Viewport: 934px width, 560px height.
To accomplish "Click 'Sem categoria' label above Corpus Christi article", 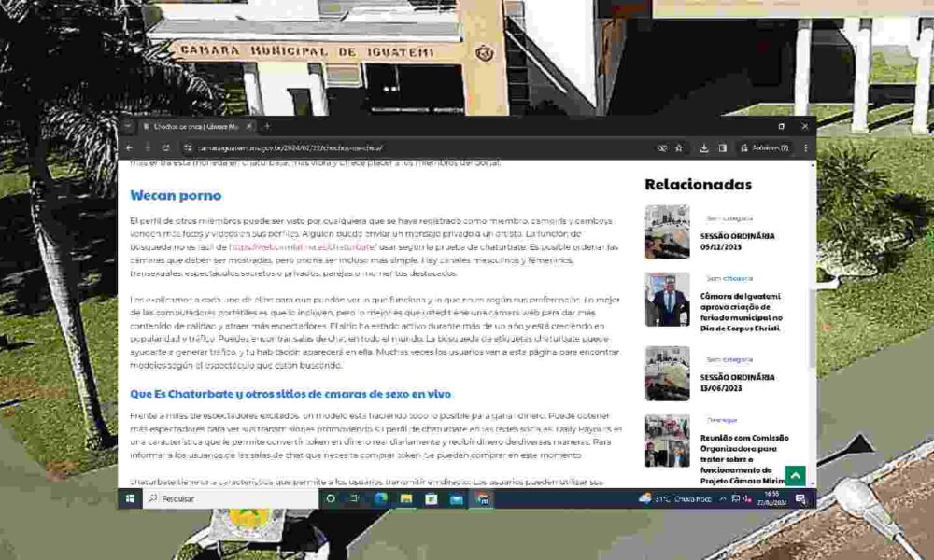I will pos(729,278).
